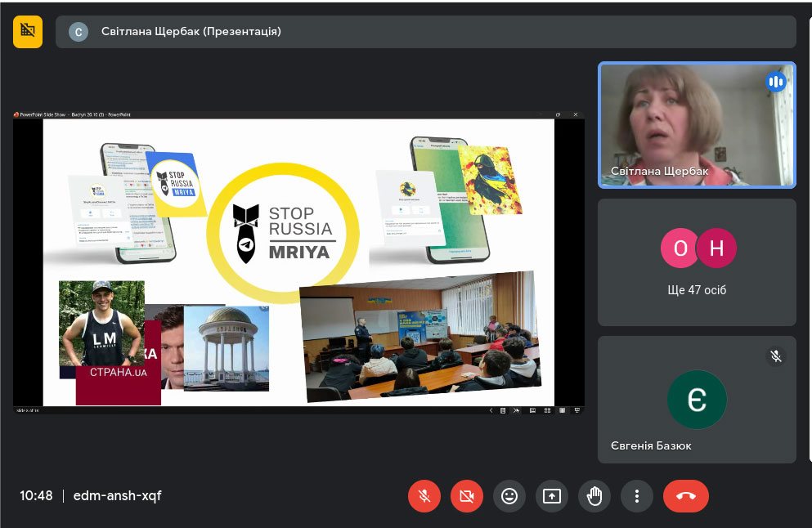Click the muted mic icon on Євгенія's tile
This screenshot has height=528, width=812.
[775, 356]
